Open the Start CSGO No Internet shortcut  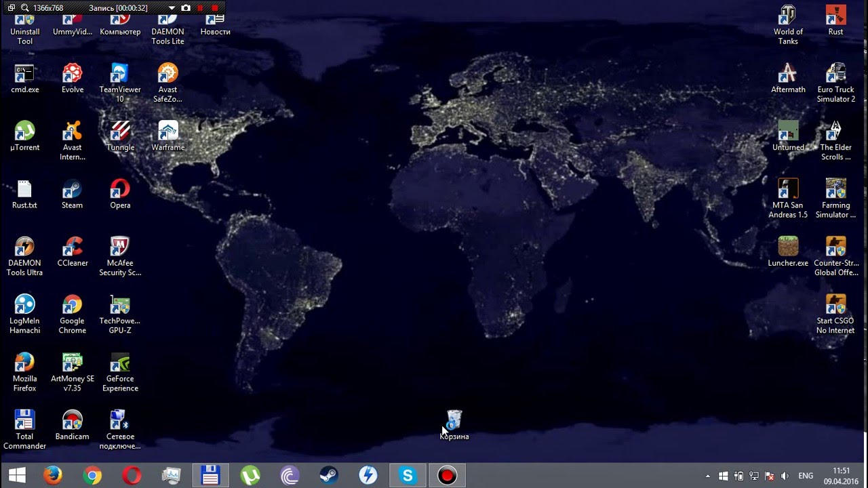835,314
